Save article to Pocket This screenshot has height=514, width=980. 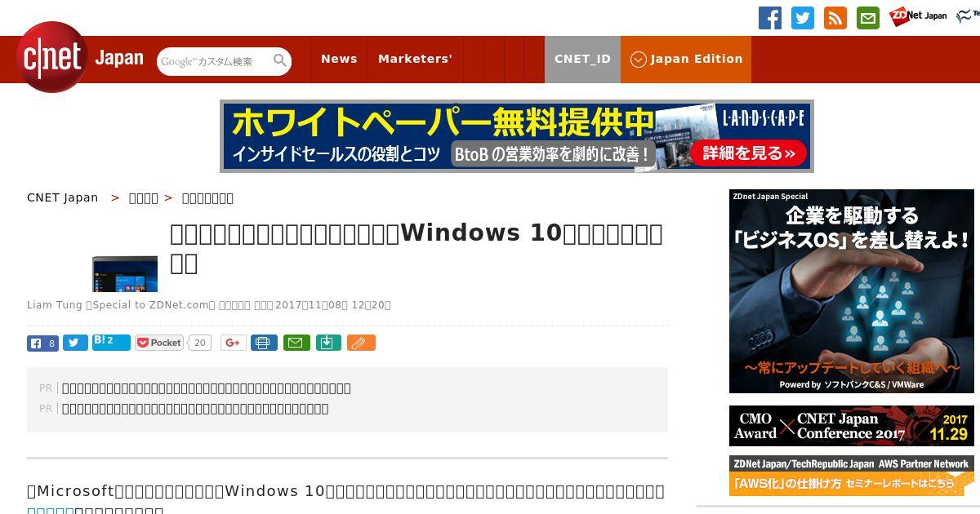[x=159, y=343]
